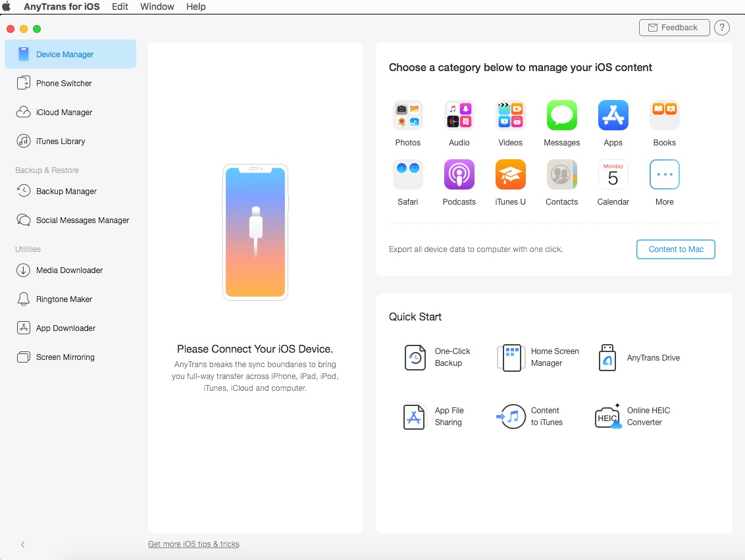
Task: Open Ringtone Maker utility
Action: 70,299
